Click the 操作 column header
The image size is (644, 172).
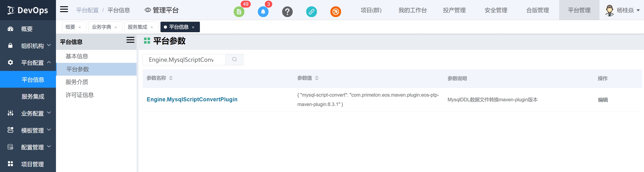coord(603,78)
